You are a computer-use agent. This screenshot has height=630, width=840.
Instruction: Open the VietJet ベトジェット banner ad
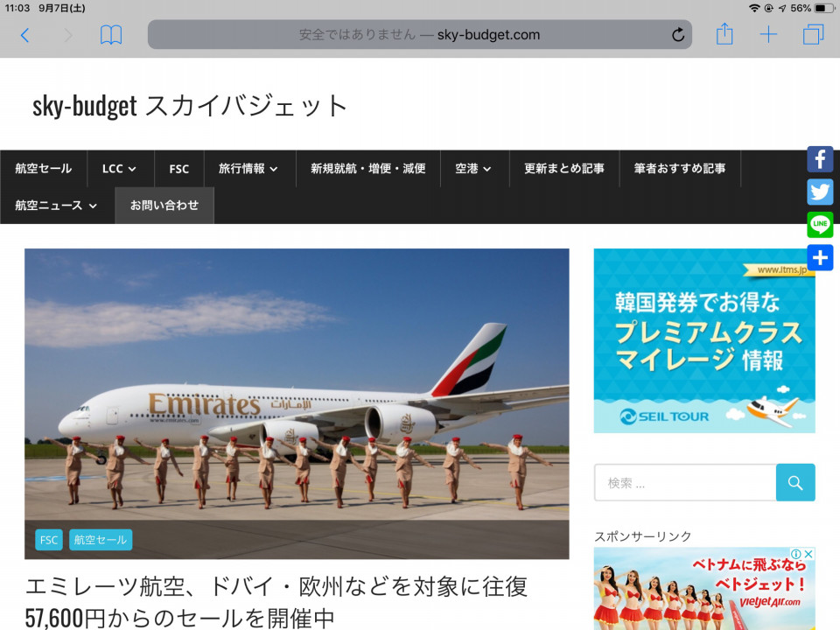(x=704, y=589)
